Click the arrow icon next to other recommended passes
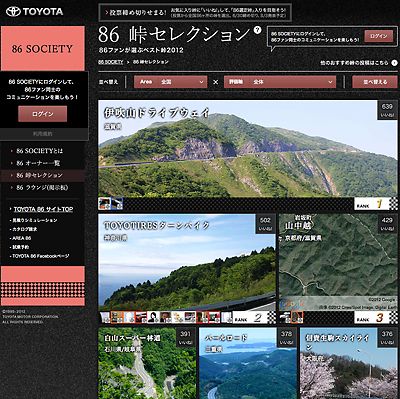400x399 pixels. [x=394, y=63]
